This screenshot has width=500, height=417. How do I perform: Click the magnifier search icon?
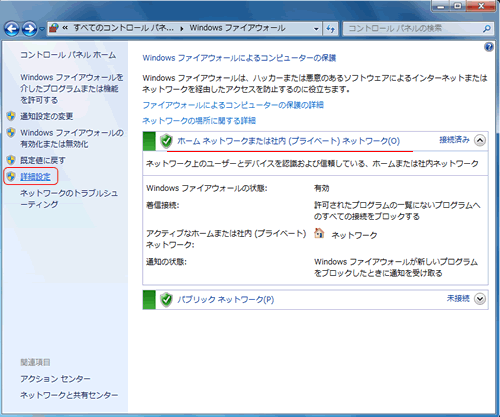tap(487, 29)
